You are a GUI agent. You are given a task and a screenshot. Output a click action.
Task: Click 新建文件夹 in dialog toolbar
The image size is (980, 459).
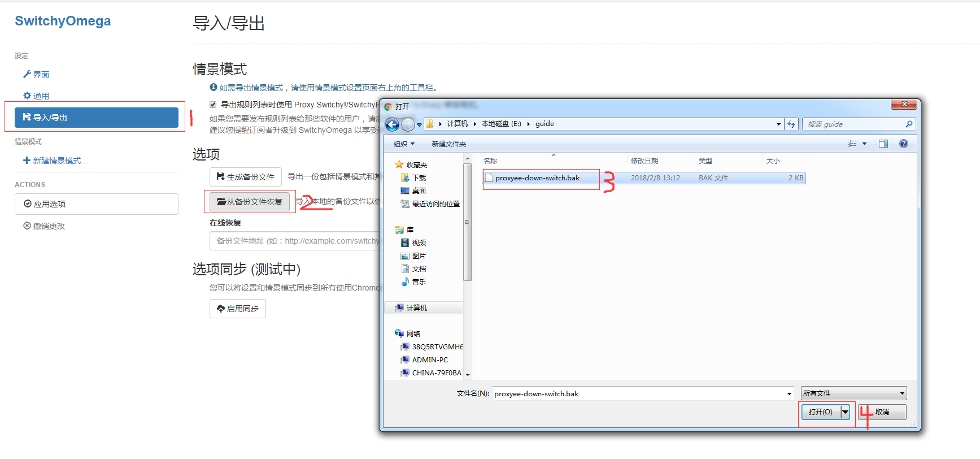449,144
